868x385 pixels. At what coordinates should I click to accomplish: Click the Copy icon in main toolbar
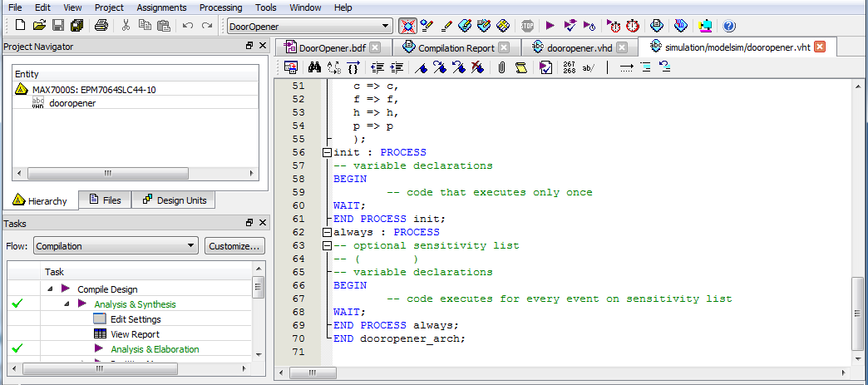click(145, 26)
